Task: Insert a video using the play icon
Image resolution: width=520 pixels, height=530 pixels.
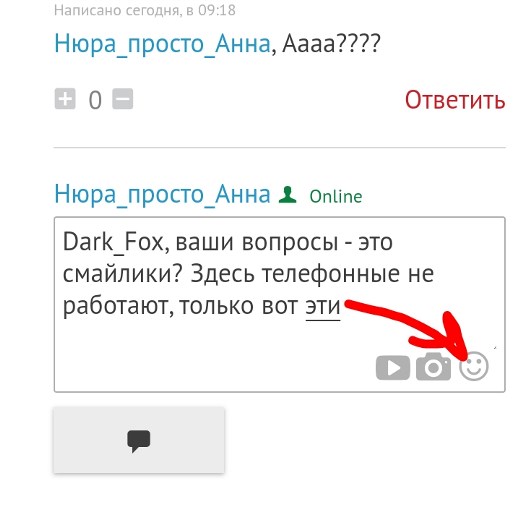Action: [393, 368]
